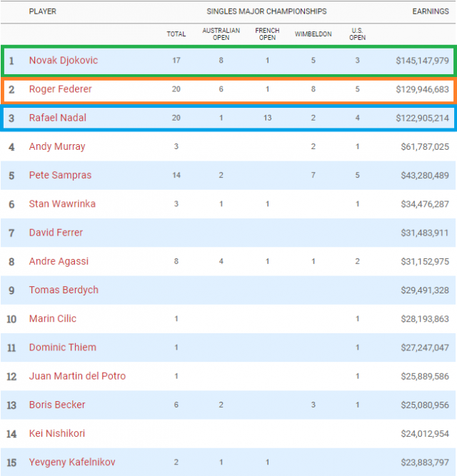Click rank number 7
Viewport: 457px width, 476px height.
click(11, 233)
